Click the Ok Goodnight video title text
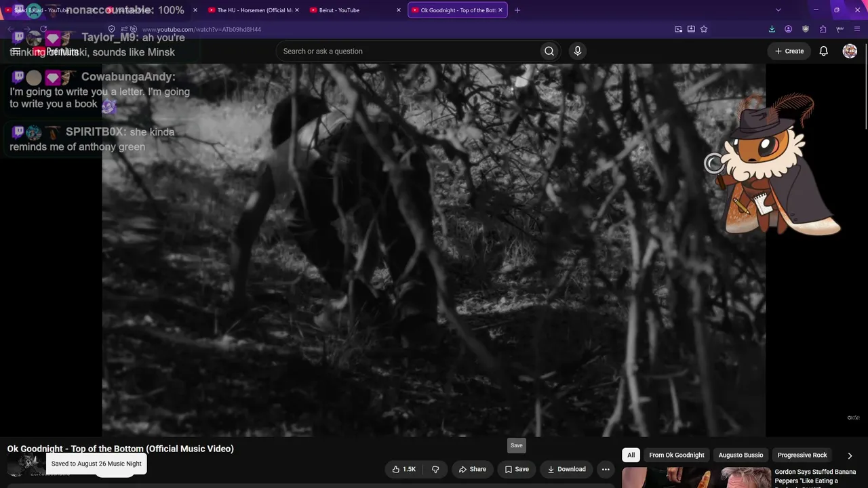The height and width of the screenshot is (488, 868). (x=121, y=449)
